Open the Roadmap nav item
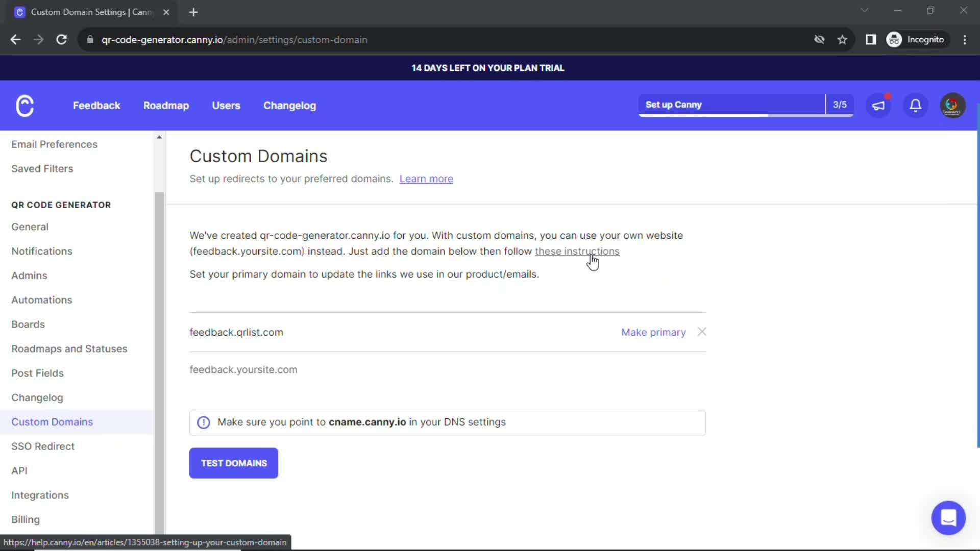The height and width of the screenshot is (551, 980). [x=166, y=106]
